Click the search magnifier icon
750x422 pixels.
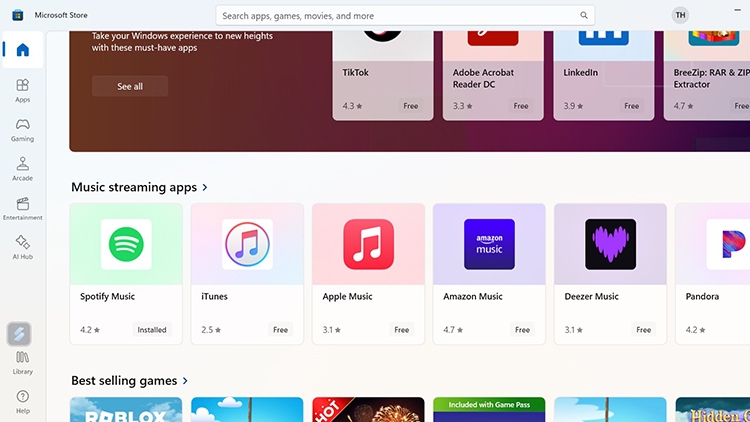584,15
